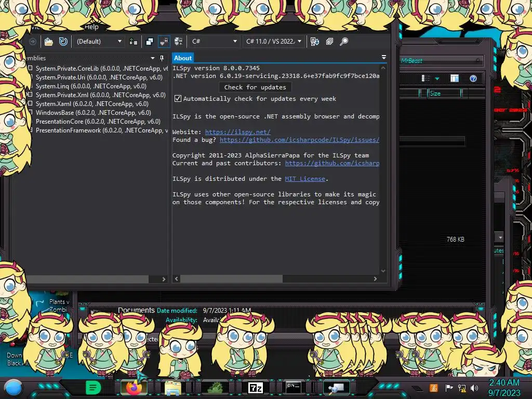Open Firefox from the taskbar
The image size is (532, 399).
(134, 388)
